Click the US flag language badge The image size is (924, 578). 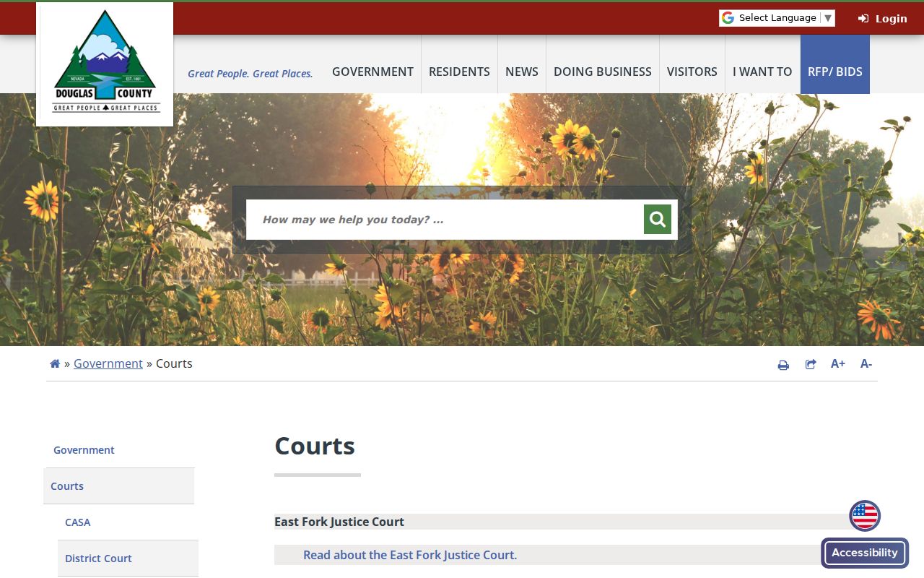coord(865,516)
